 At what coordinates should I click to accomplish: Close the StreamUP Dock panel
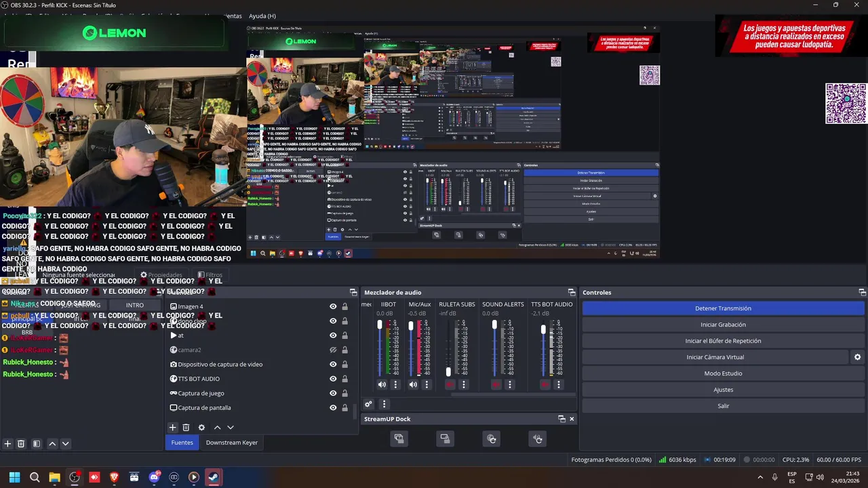[572, 419]
